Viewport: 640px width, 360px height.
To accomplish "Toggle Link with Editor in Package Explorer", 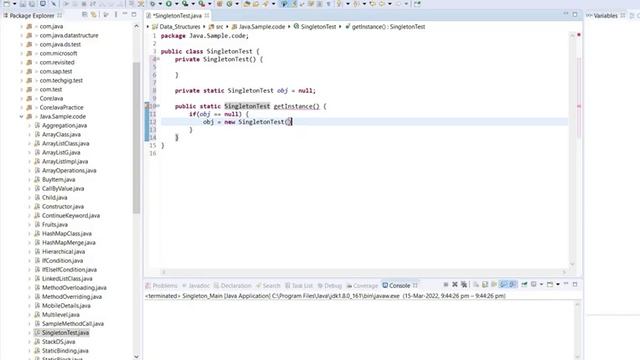I will (x=93, y=15).
